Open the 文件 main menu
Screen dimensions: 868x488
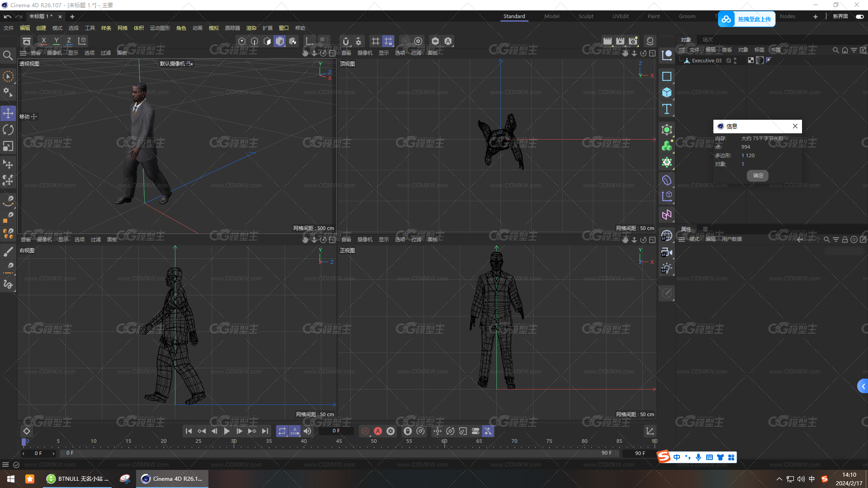click(9, 28)
